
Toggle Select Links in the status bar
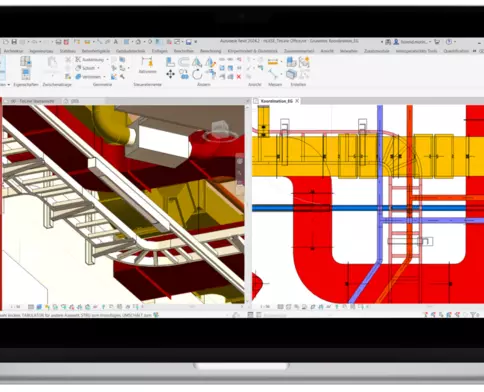pos(425,315)
